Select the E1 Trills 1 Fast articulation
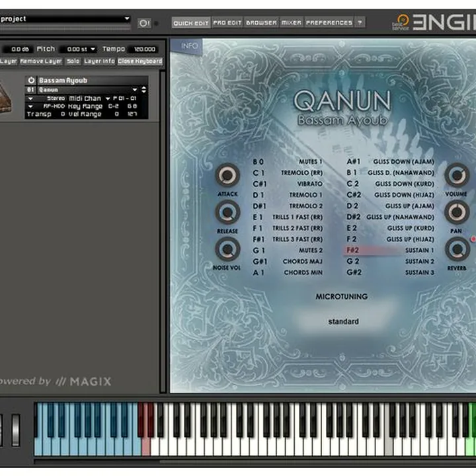Image resolution: width=476 pixels, height=476 pixels. (x=288, y=217)
